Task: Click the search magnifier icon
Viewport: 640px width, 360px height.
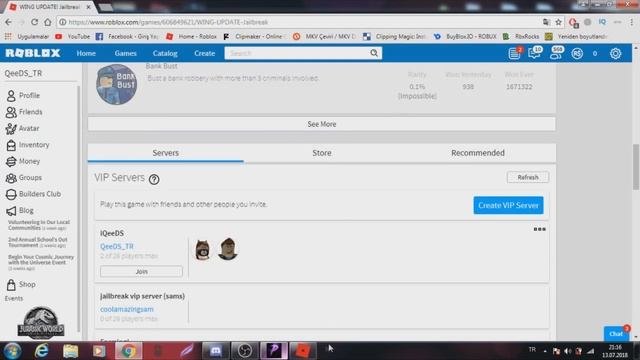Action: point(374,53)
